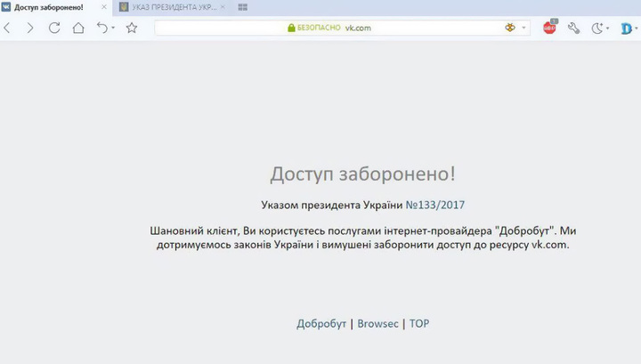Open the Browsec link
Image resolution: width=641 pixels, height=364 pixels.
[x=377, y=324]
